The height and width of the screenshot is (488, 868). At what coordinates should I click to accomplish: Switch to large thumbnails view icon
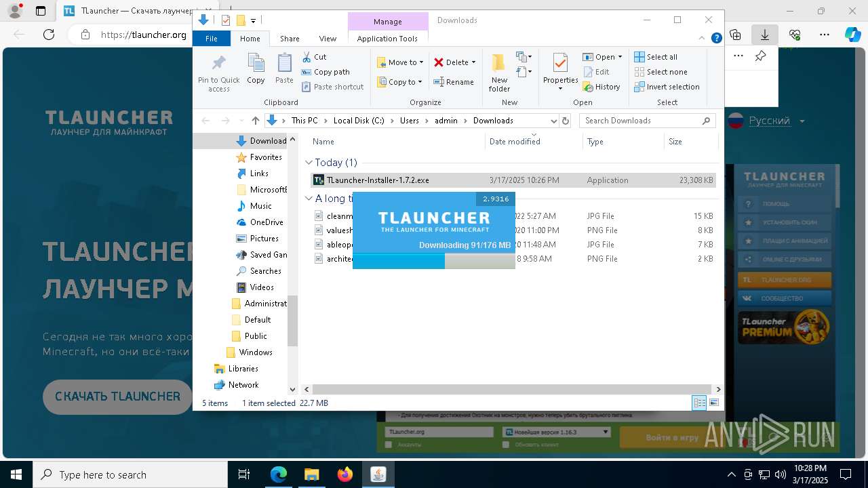714,403
